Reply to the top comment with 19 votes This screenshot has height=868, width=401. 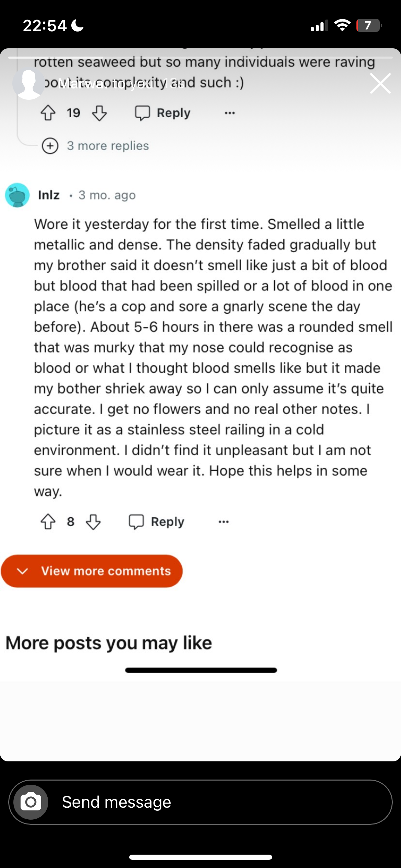coord(163,113)
